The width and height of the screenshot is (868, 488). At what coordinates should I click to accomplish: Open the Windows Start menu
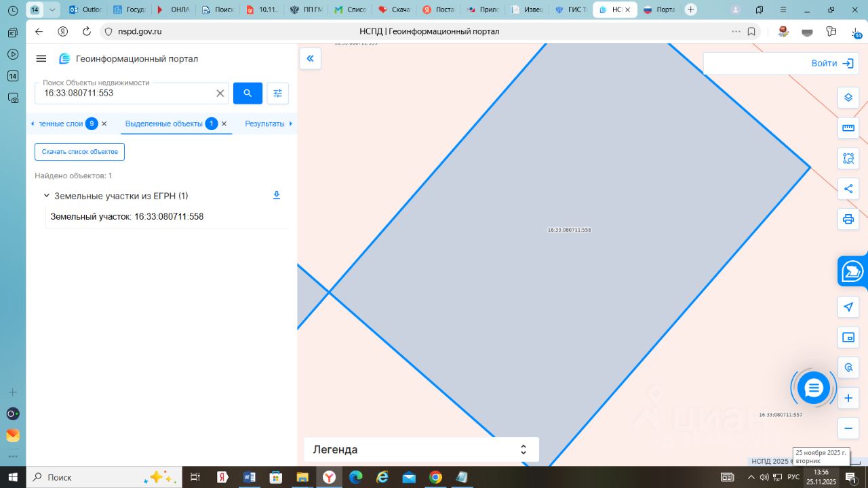[x=13, y=477]
